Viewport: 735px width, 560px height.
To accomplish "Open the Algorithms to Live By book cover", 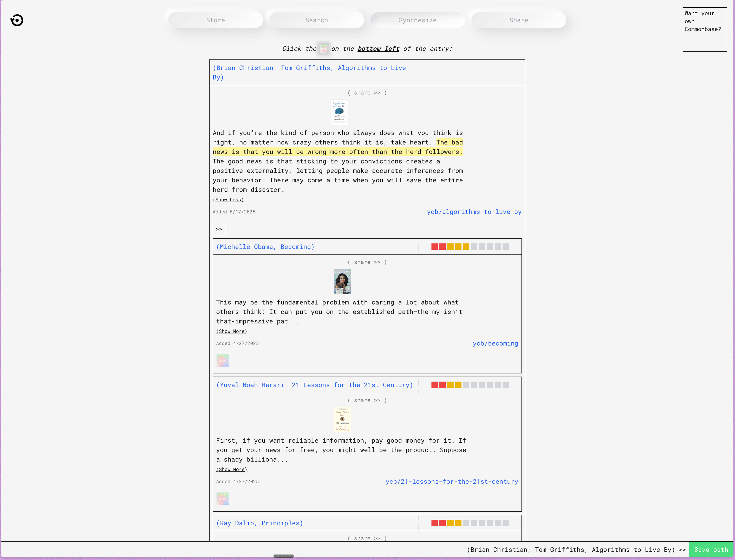I will pos(339,112).
